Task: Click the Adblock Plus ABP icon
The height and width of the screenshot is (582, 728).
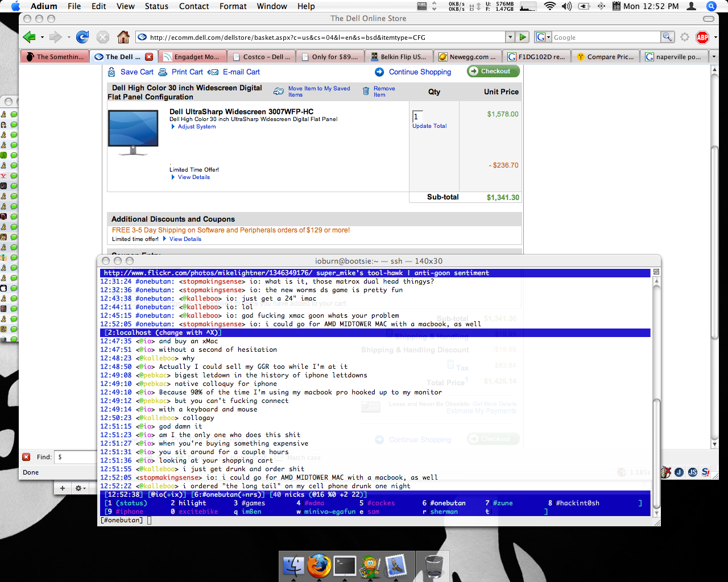Action: (702, 38)
